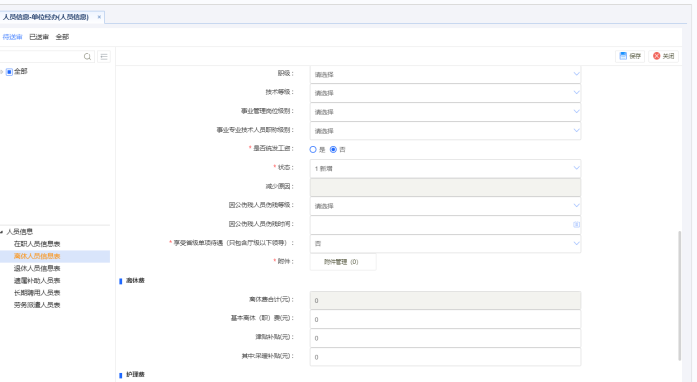Open the 享受省级单项待遇 dropdown
The width and height of the screenshot is (697, 382).
445,244
